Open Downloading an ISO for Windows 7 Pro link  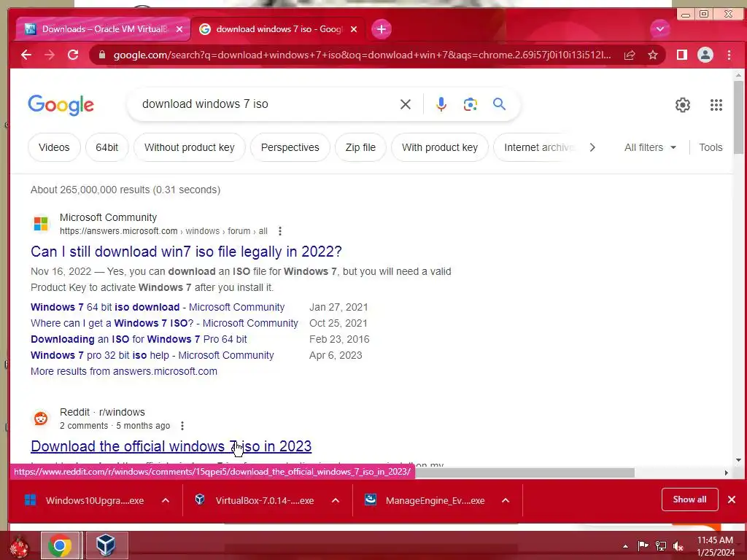[139, 339]
